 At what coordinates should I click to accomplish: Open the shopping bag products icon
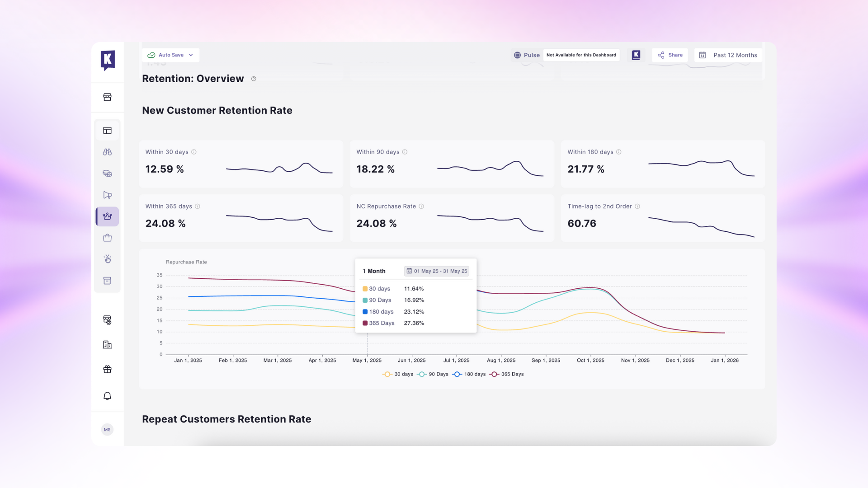[107, 238]
